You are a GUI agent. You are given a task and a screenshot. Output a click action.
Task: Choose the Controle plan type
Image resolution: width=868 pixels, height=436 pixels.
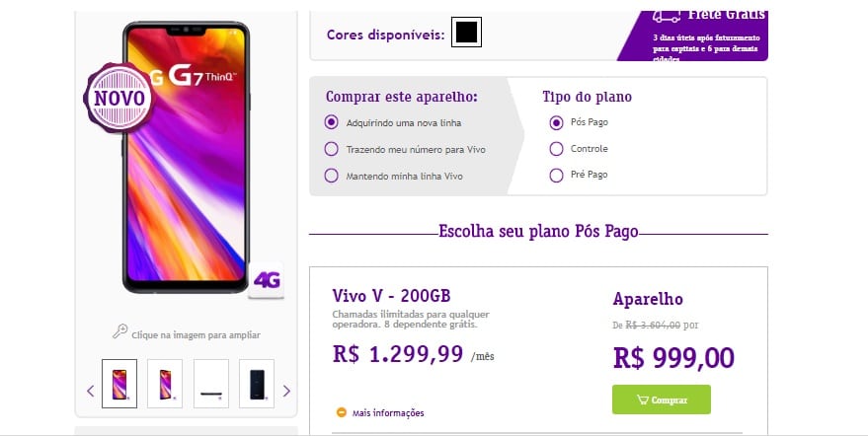coord(556,149)
